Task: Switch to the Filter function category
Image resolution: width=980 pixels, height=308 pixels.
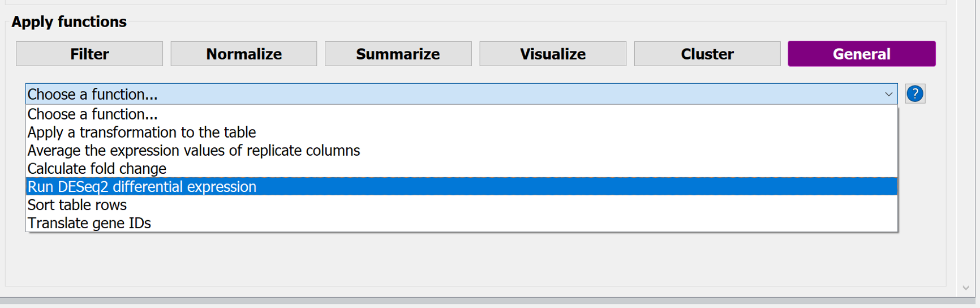Action: point(89,54)
